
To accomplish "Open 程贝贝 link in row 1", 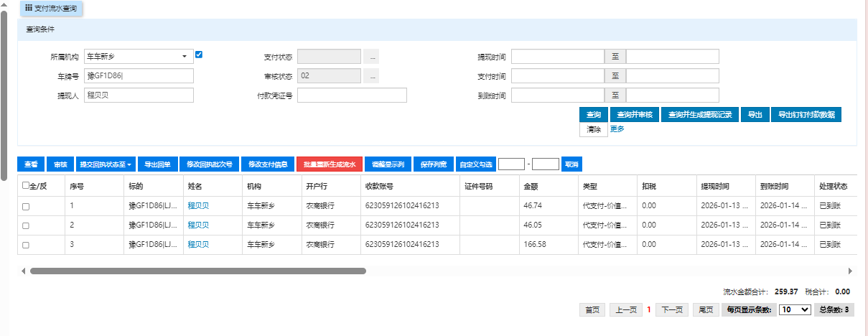I will click(198, 205).
